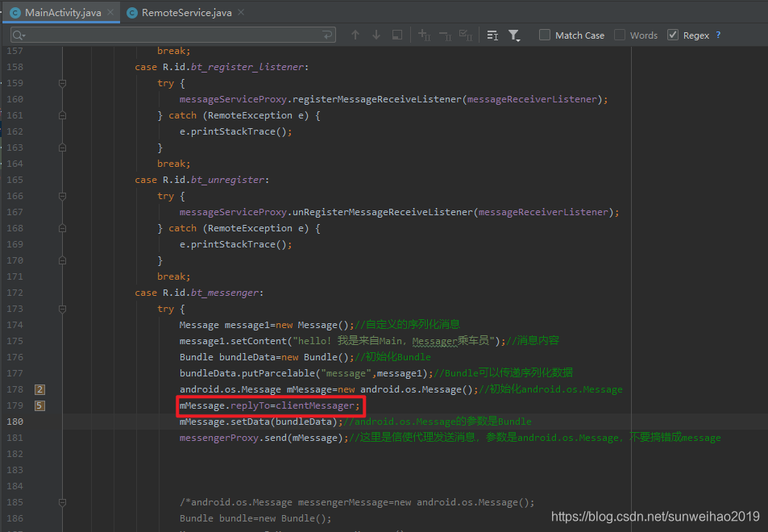
Task: Collapse comment block at line 185
Action: click(x=62, y=503)
